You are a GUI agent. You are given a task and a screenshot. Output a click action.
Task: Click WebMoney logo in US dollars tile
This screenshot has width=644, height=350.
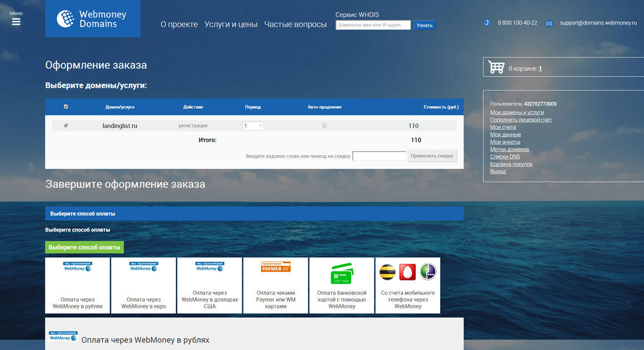[x=209, y=267]
